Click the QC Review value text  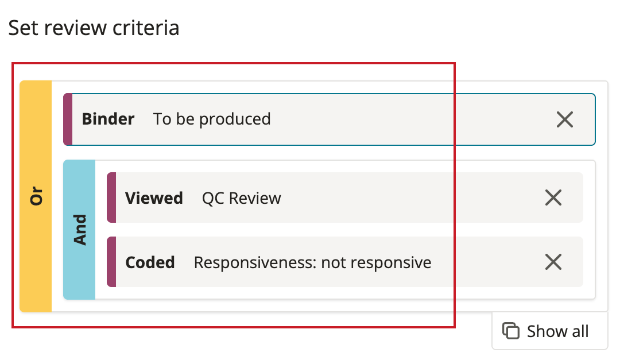[242, 198]
